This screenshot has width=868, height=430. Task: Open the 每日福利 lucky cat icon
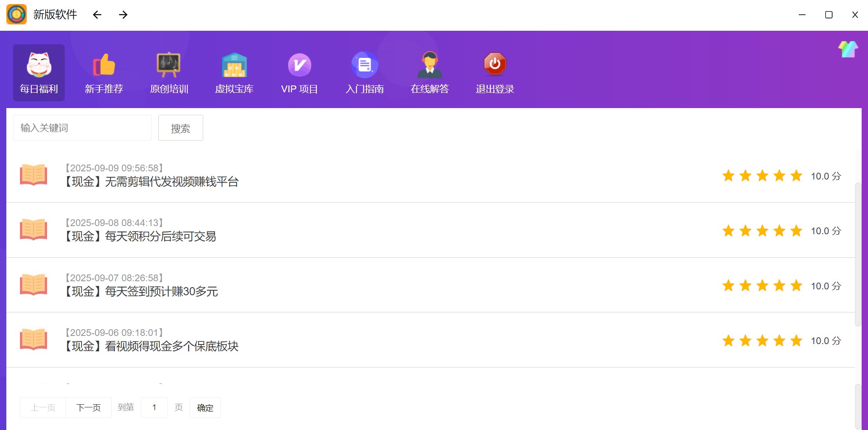pos(39,65)
